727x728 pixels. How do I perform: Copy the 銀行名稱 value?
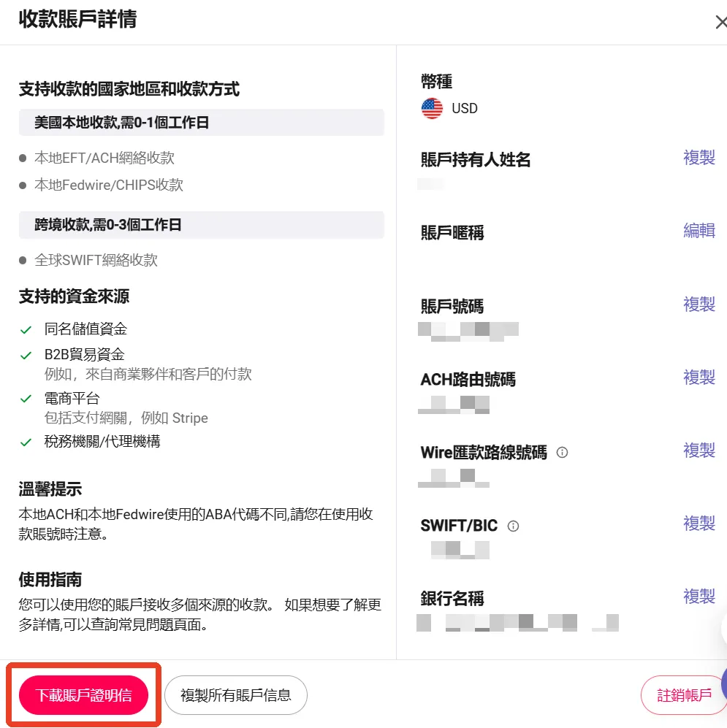(699, 596)
